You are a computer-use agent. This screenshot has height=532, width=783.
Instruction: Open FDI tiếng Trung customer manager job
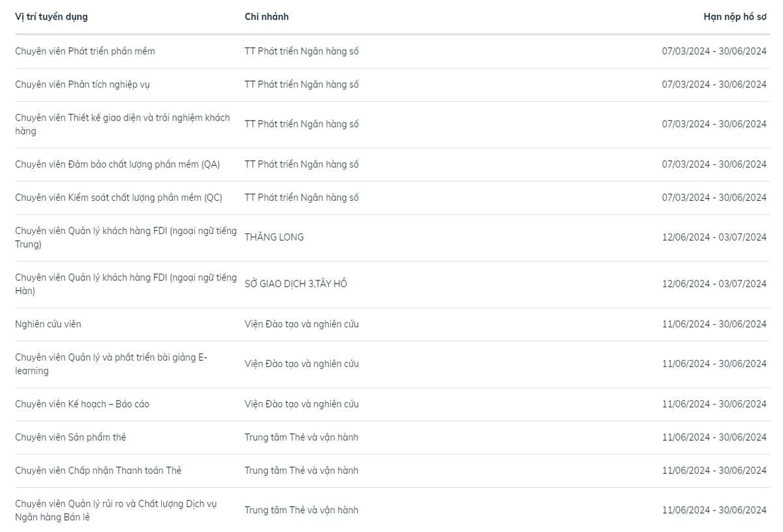tap(126, 238)
